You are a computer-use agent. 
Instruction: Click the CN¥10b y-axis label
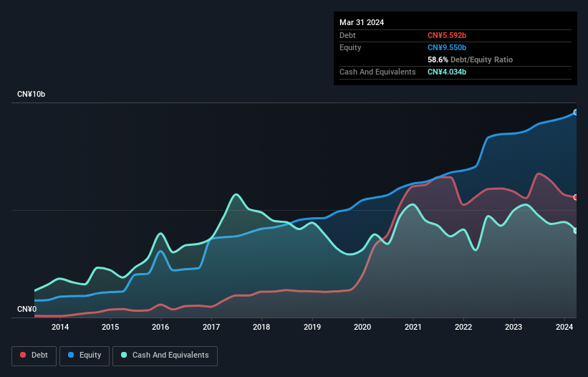[x=31, y=94]
